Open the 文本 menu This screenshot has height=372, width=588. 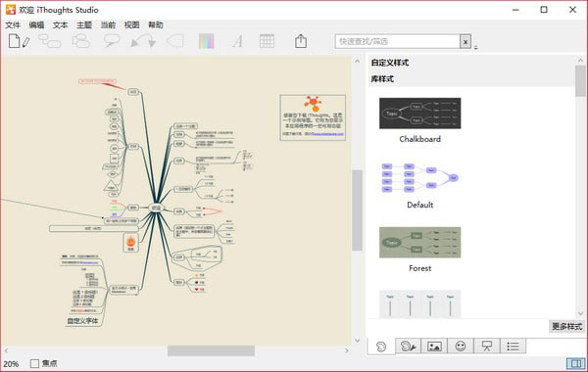click(61, 25)
